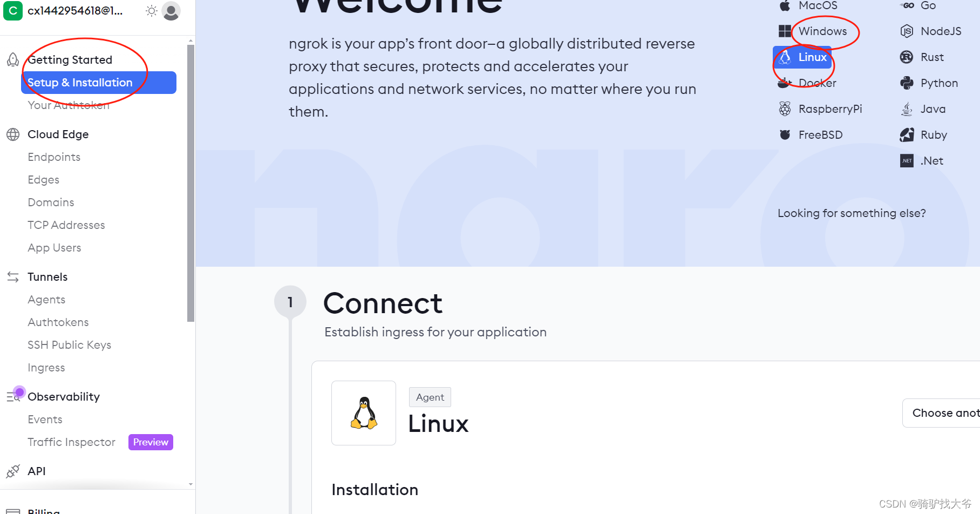Select Observability section heading
Image resolution: width=980 pixels, height=514 pixels.
pyautogui.click(x=64, y=397)
